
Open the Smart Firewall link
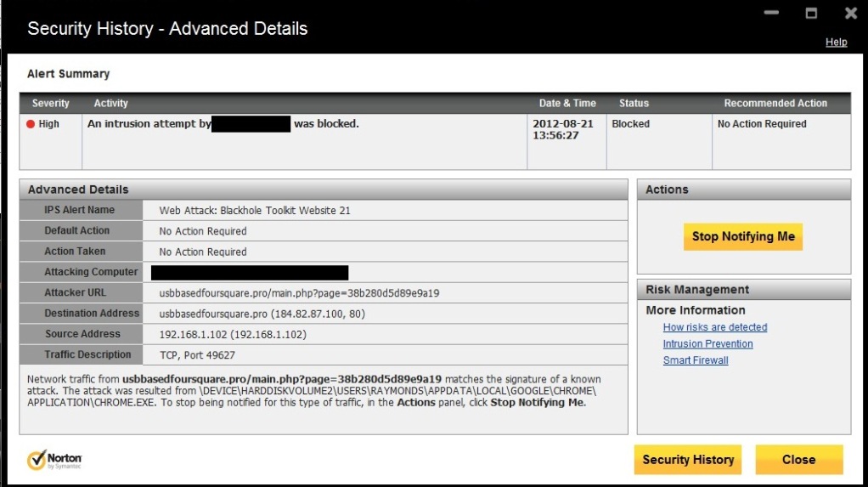[696, 360]
